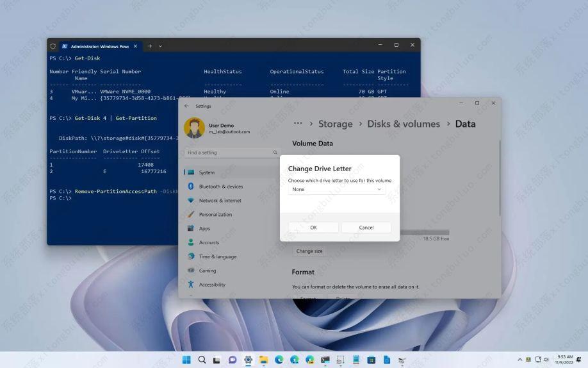Open Time & language settings
The image size is (588, 368).
[217, 256]
